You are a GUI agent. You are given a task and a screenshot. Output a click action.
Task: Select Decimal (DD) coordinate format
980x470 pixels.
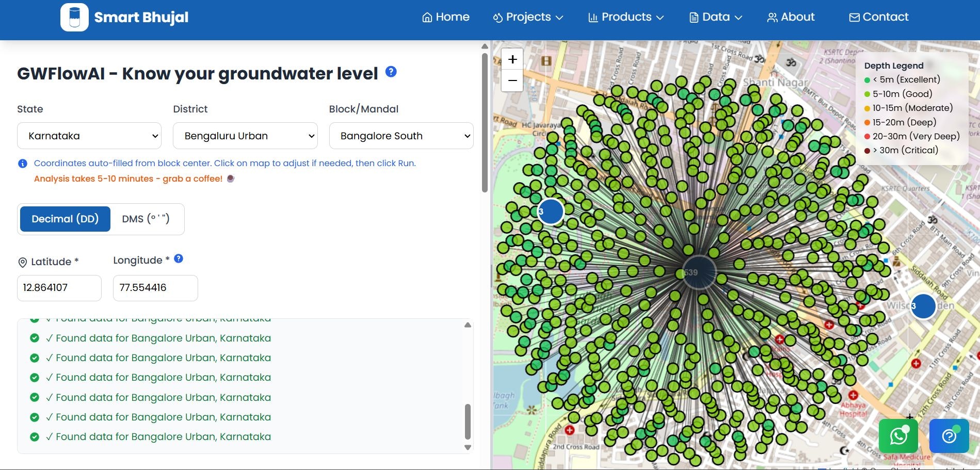coord(65,219)
